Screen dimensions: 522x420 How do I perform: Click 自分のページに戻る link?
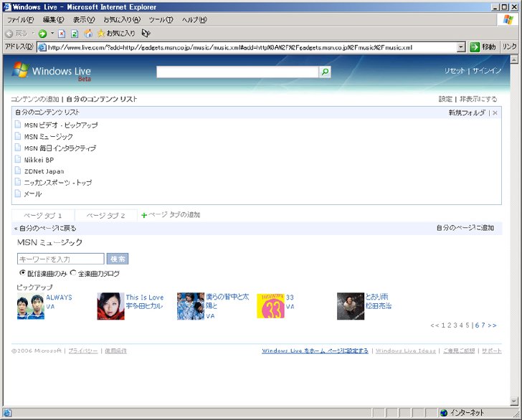(x=47, y=229)
